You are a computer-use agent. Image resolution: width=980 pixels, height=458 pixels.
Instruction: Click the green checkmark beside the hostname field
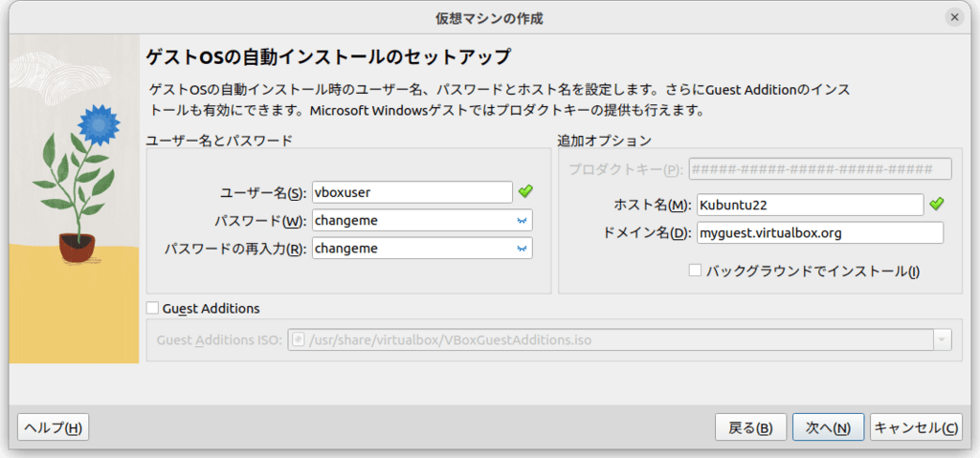[936, 204]
